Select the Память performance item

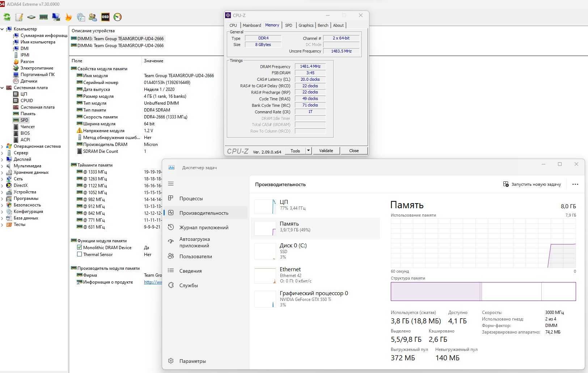click(315, 228)
